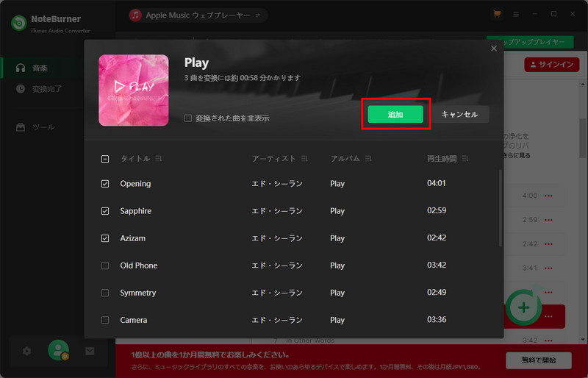Select the Sapphire track title
Screen dimensions: 588x378
pos(136,211)
